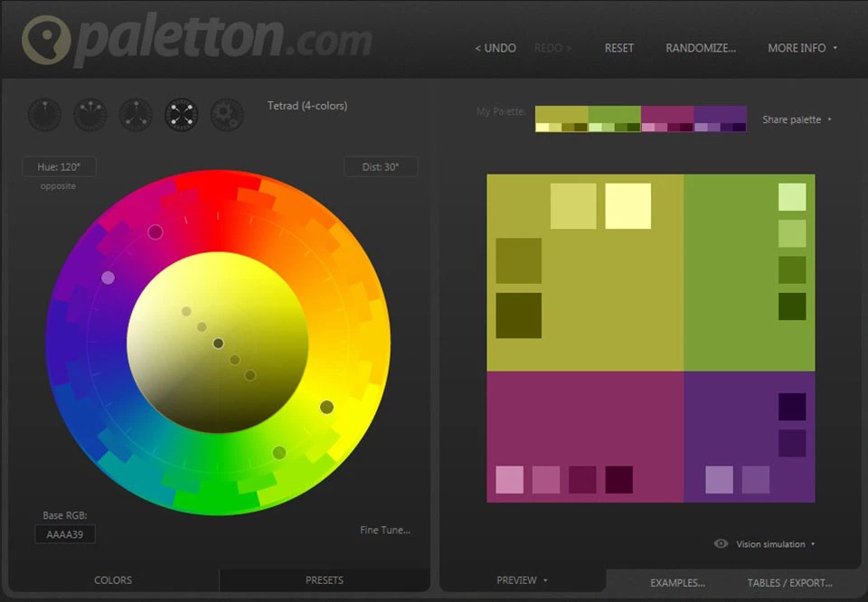
Task: Switch to the Examples tab
Action: [677, 583]
